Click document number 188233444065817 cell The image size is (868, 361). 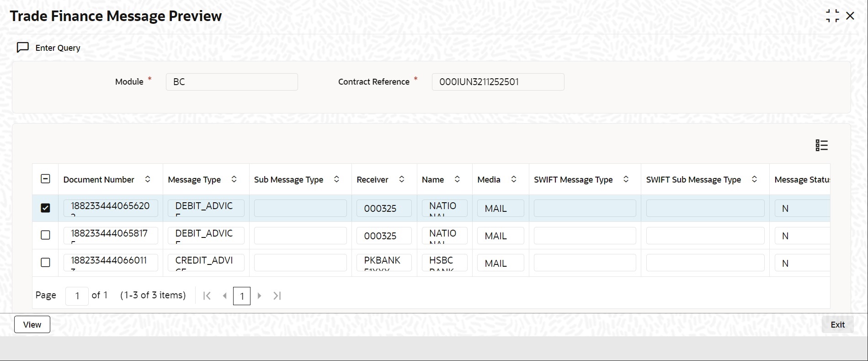click(111, 236)
